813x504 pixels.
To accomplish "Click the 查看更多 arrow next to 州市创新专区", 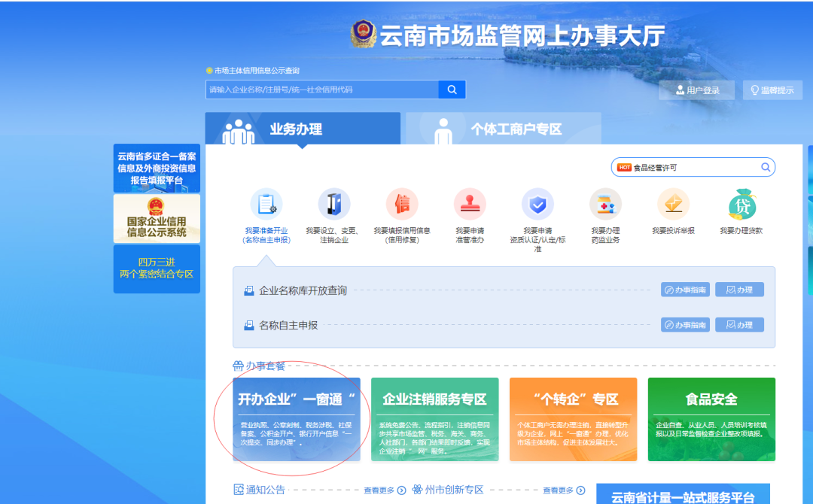I will (x=580, y=490).
